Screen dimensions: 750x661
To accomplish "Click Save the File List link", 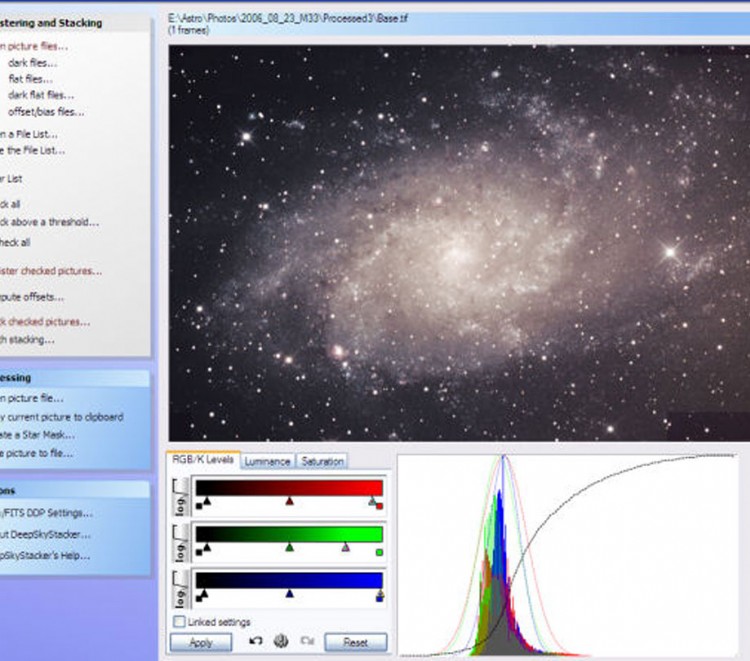I will (x=32, y=150).
